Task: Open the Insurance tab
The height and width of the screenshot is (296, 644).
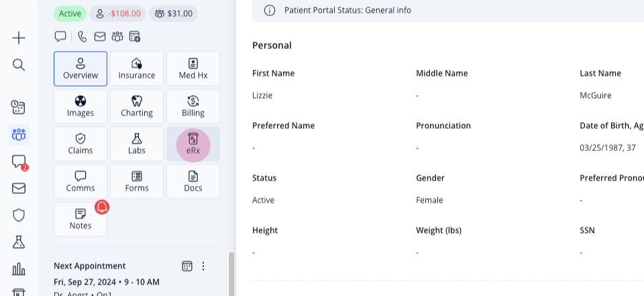Action: [137, 68]
